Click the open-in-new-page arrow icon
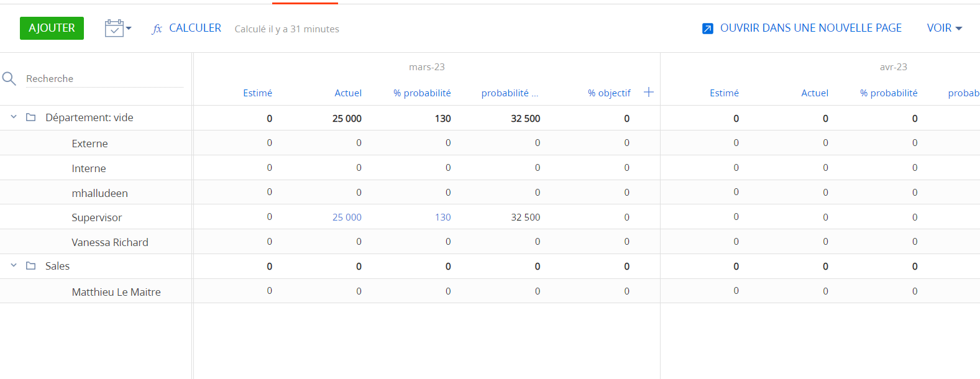The height and width of the screenshot is (379, 980). coord(708,29)
